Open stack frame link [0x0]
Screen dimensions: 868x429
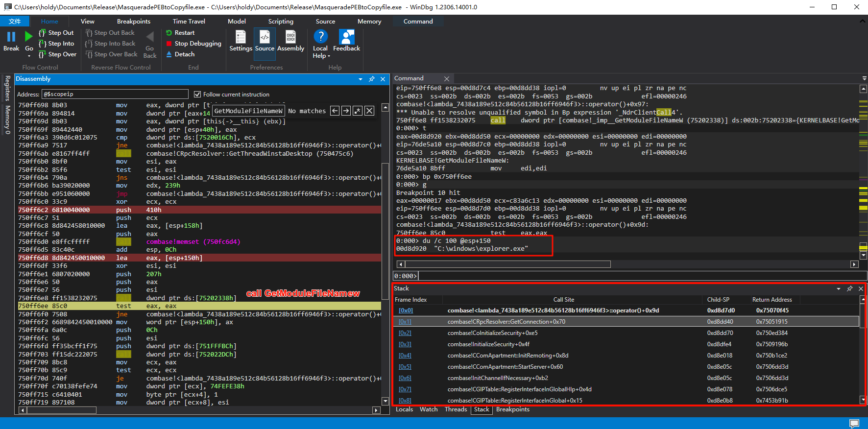406,310
